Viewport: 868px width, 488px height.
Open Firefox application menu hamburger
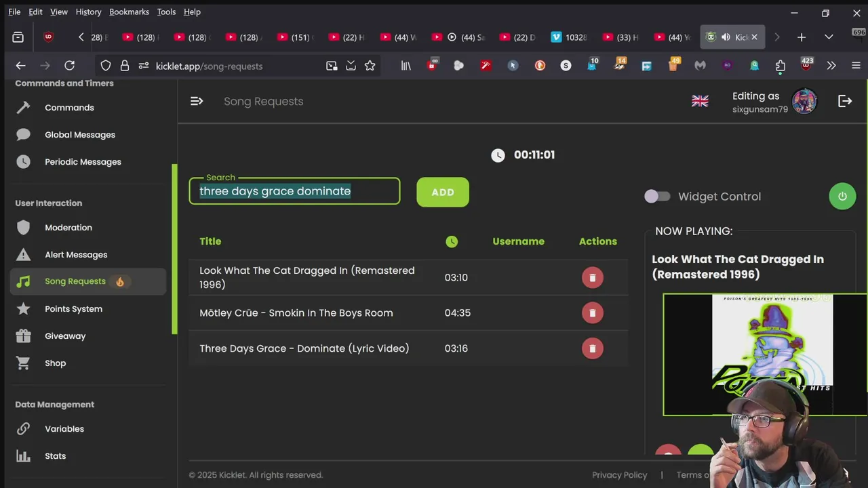coord(856,66)
